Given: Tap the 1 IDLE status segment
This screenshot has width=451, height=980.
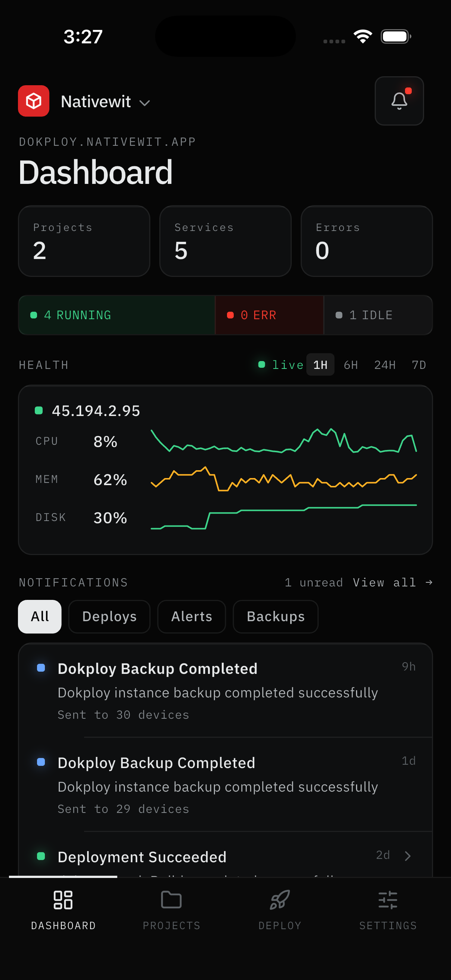Looking at the screenshot, I should [378, 315].
